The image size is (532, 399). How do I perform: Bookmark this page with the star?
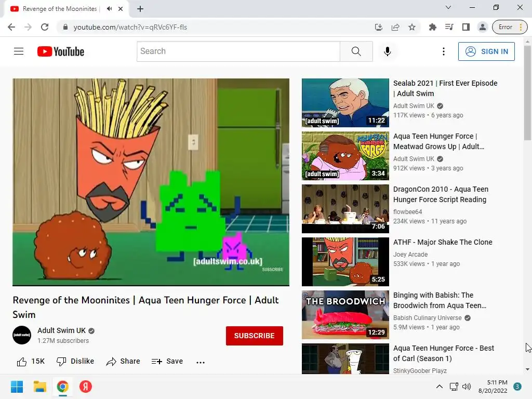412,27
